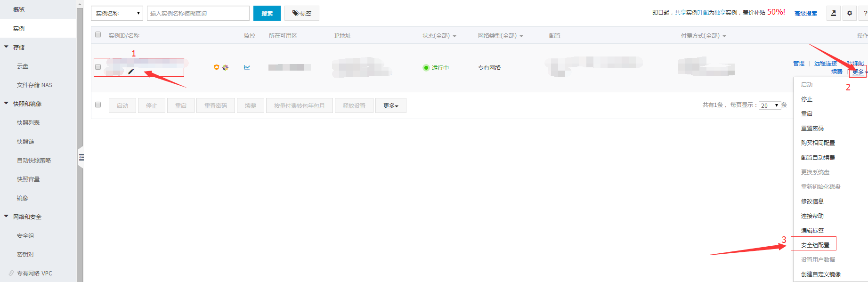Open the monitoring chart icon in the instance row
Viewport: 868px width, 282px height.
247,67
